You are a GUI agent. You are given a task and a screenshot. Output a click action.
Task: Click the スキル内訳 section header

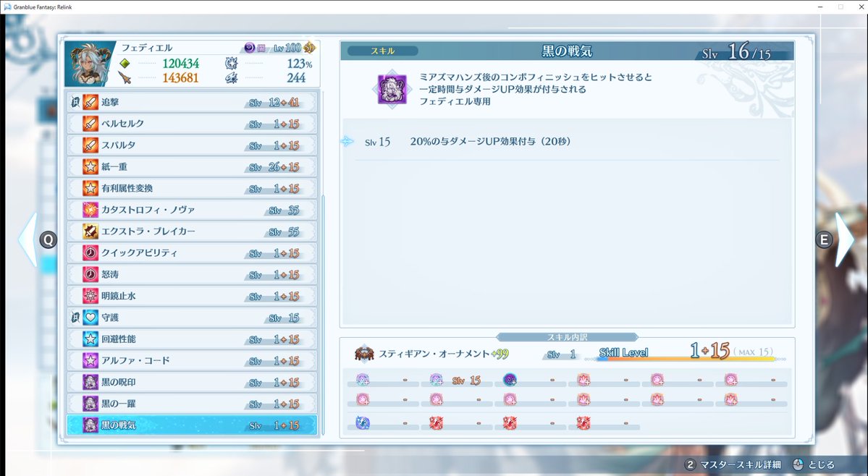coord(568,337)
